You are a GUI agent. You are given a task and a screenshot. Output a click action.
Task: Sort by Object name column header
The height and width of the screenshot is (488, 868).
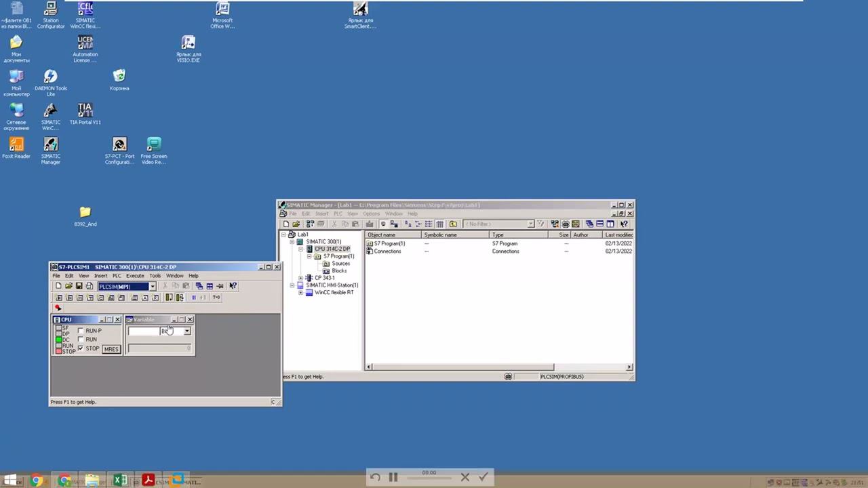point(393,235)
